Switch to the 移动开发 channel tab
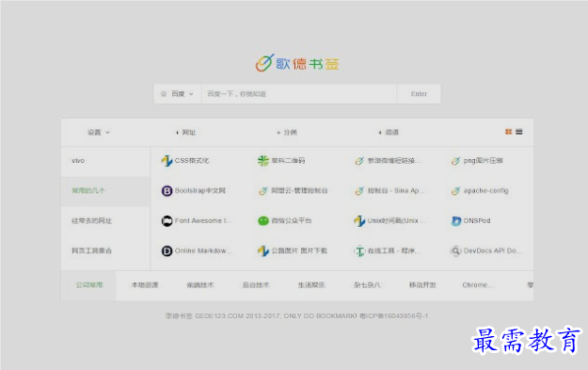588x370 pixels. [422, 285]
